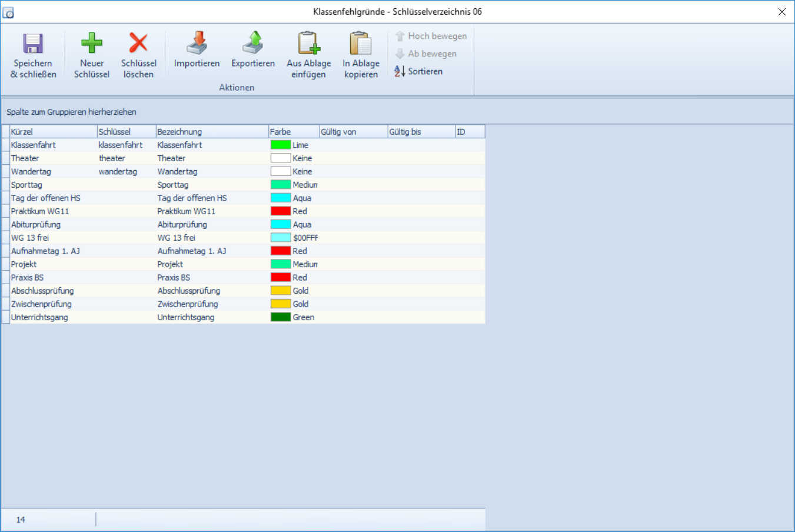Paste with Aus Ablage einfügen
The height and width of the screenshot is (532, 795).
point(309,44)
